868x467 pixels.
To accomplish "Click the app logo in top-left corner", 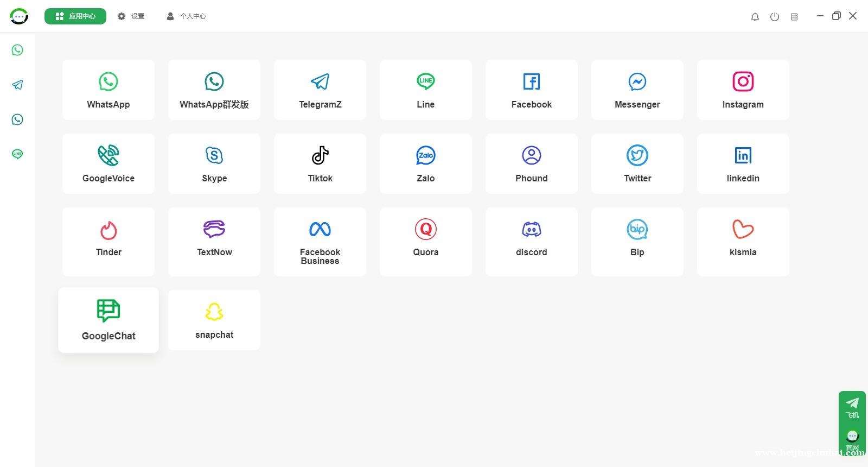I will [19, 16].
